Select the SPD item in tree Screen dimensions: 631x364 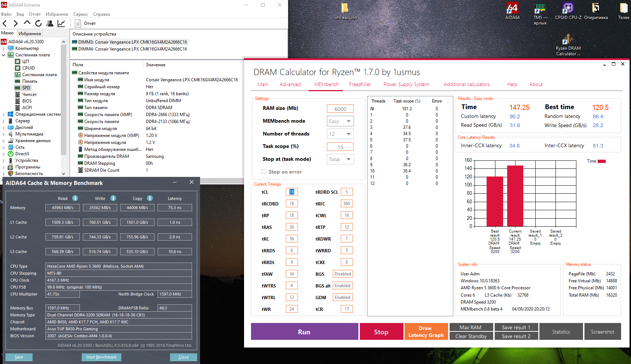pos(26,88)
